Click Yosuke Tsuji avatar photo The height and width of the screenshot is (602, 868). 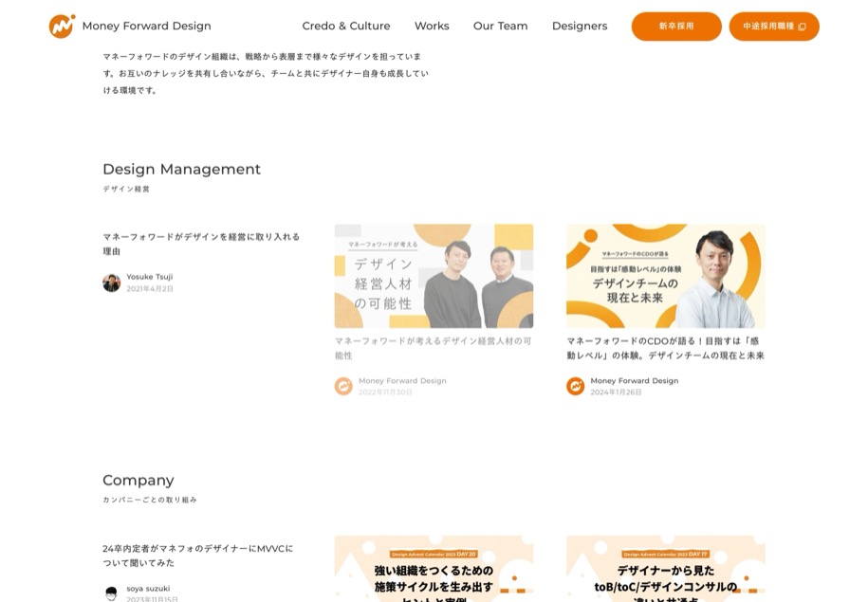(111, 283)
